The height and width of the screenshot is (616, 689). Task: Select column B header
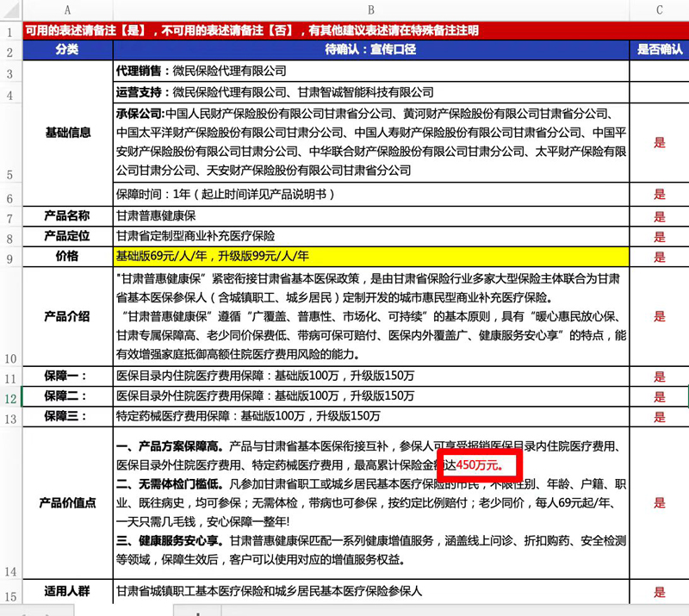click(370, 9)
